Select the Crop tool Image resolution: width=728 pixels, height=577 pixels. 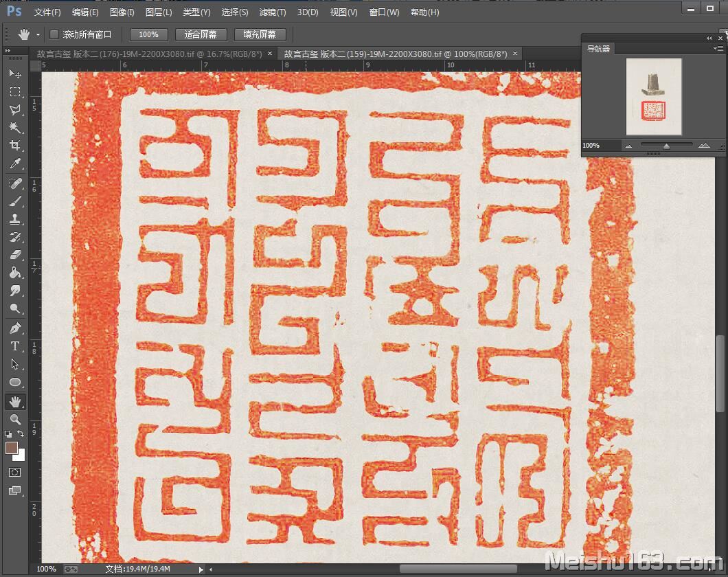pos(15,146)
